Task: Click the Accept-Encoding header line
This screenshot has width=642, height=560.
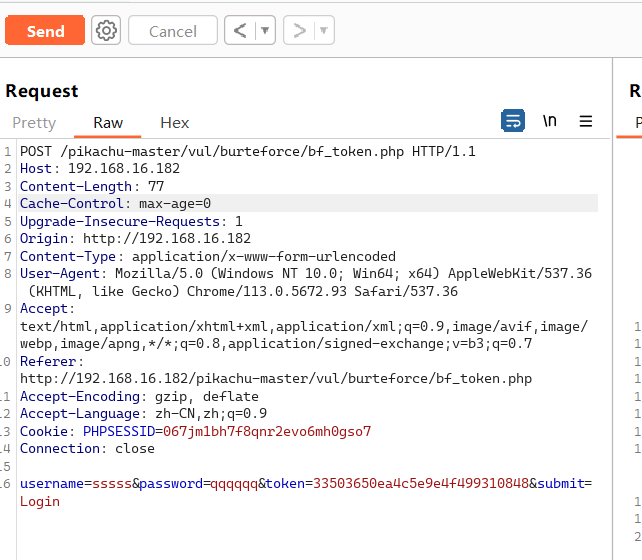Action: pos(139,396)
